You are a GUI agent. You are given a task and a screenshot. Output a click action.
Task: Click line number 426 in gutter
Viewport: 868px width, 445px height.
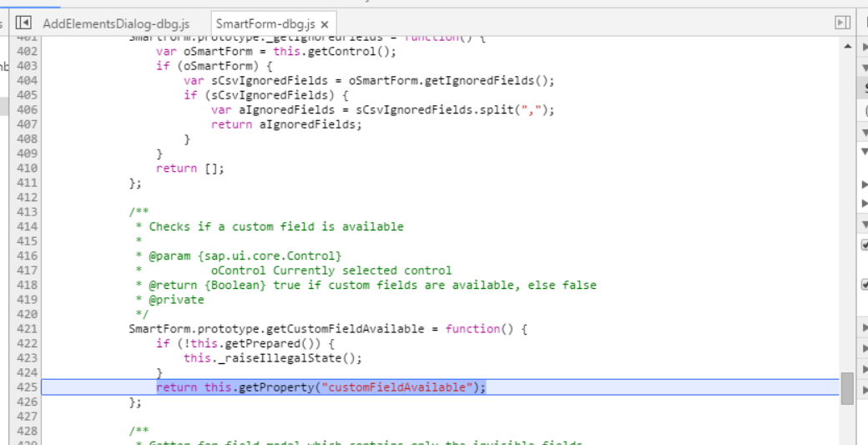tap(26, 402)
